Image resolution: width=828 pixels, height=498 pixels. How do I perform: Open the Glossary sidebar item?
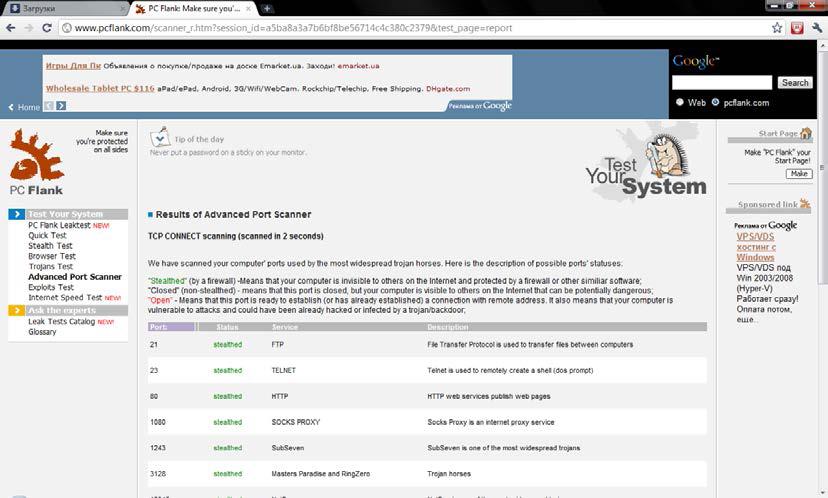pos(42,332)
